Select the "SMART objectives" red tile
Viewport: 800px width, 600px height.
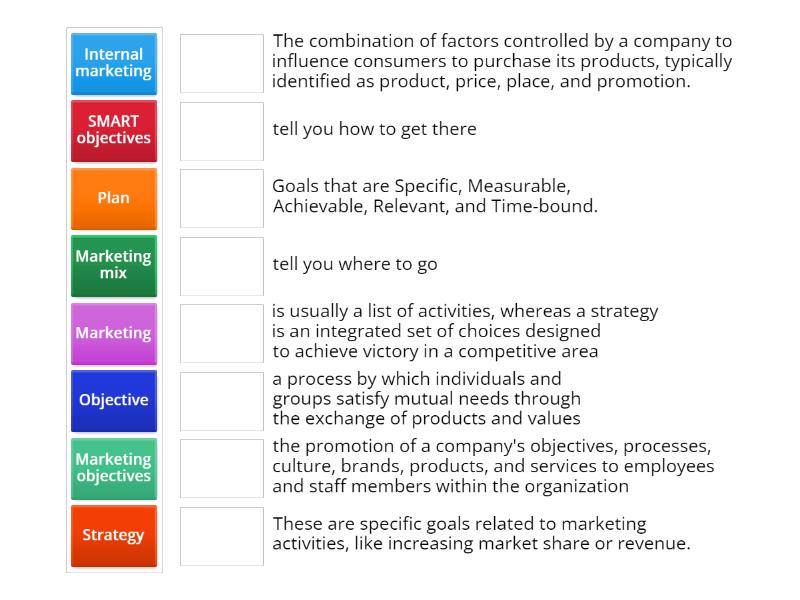click(113, 131)
